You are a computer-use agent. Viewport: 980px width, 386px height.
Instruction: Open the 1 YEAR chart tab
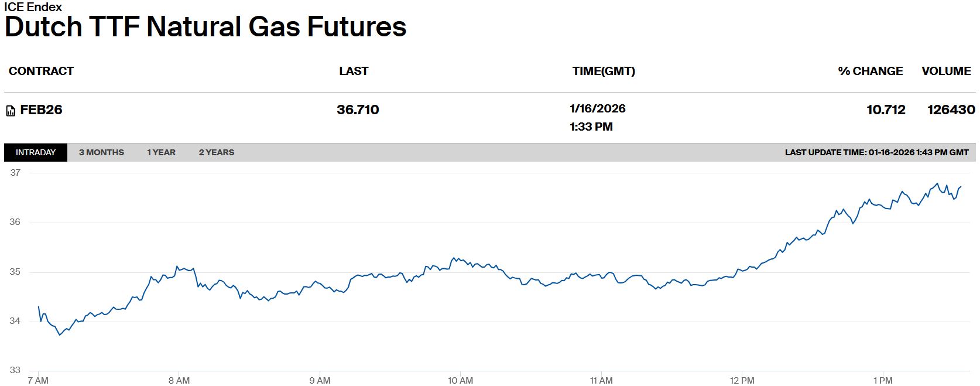(161, 152)
